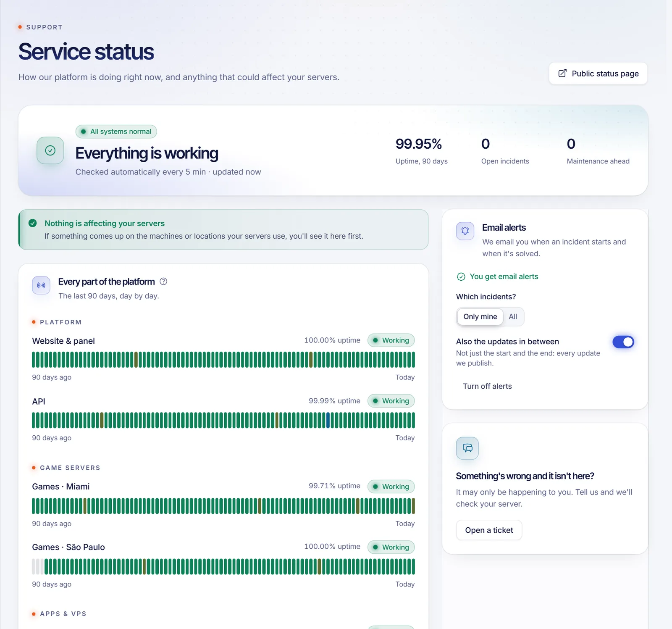Screen dimensions: 672x629
Task: Click the broadcast icon beside Every part of the platform
Action: click(41, 286)
